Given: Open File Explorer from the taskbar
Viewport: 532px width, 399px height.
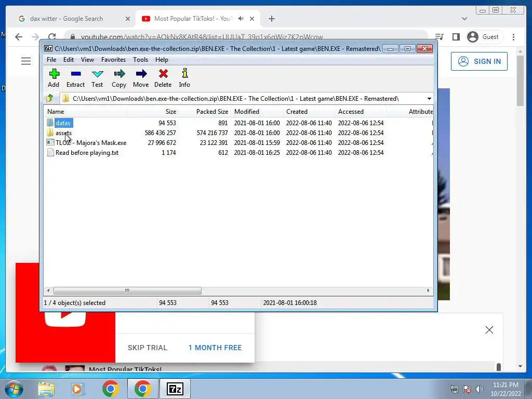Looking at the screenshot, I should pyautogui.click(x=46, y=389).
